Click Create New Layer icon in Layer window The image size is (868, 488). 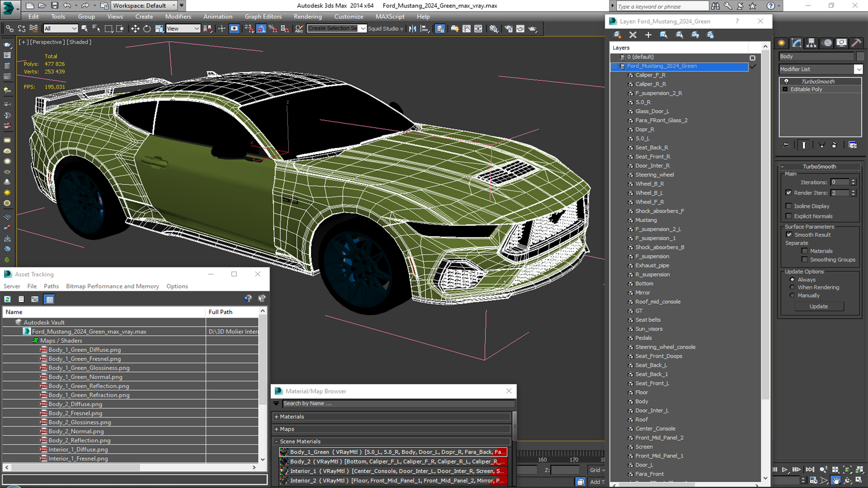pyautogui.click(x=617, y=35)
